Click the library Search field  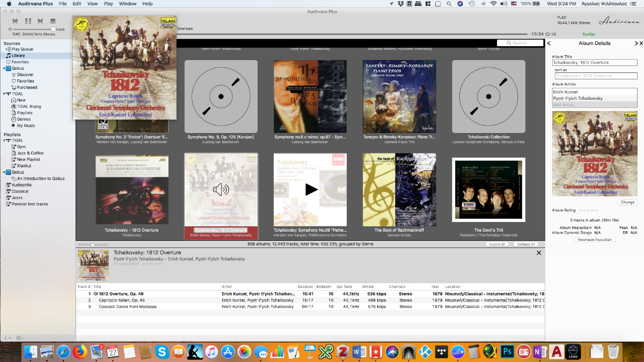coord(520,43)
